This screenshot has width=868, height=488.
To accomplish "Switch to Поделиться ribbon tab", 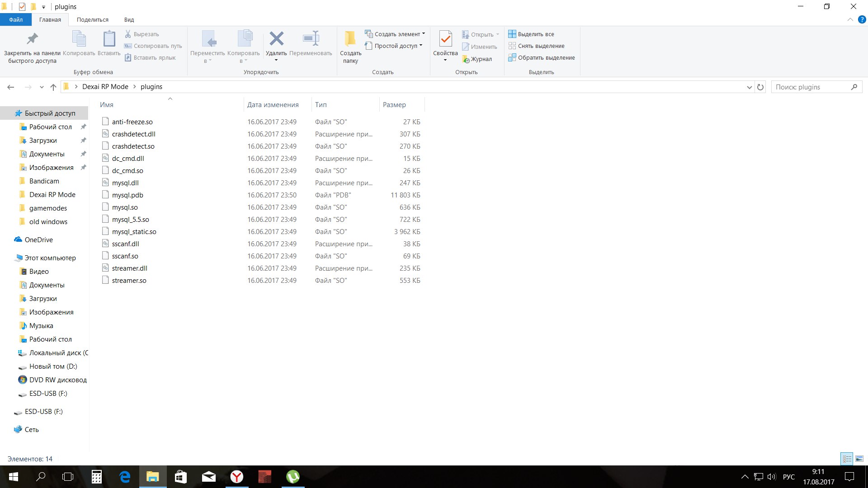I will [93, 19].
